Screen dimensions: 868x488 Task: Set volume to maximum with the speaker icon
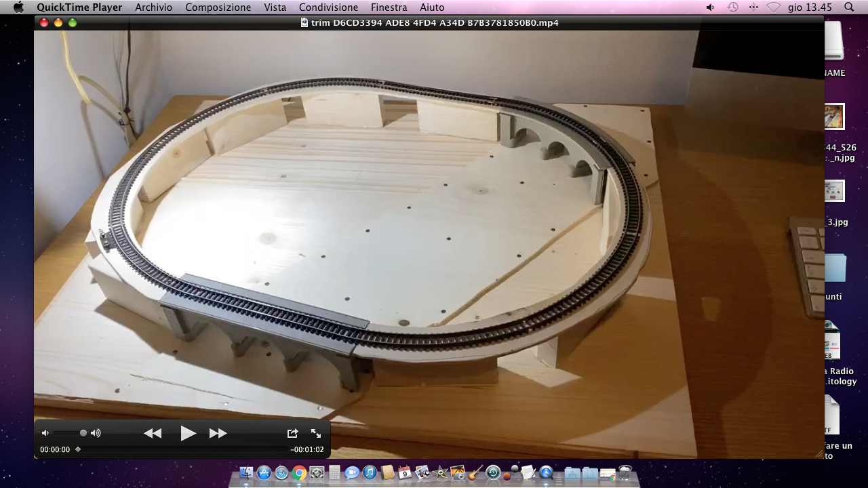click(x=96, y=433)
